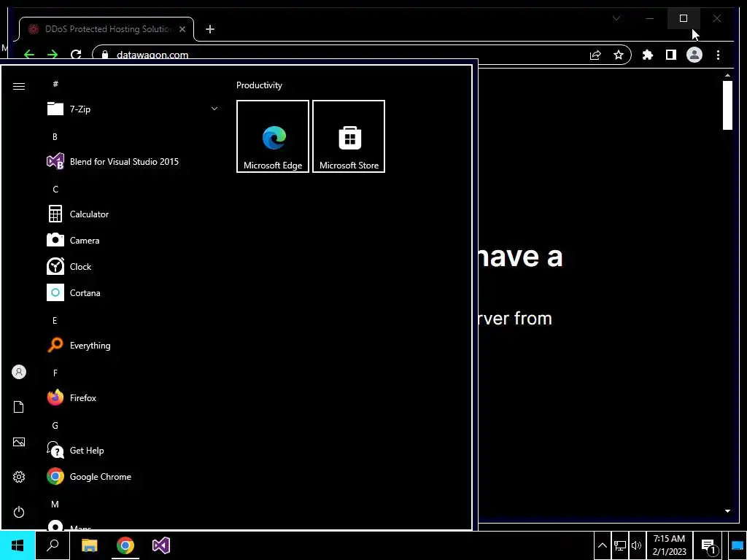The image size is (747, 560).
Task: Open a new Chrome tab
Action: coord(210,29)
